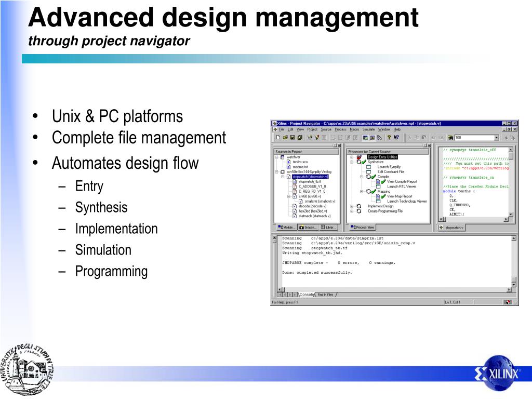Image resolution: width=532 pixels, height=399 pixels.
Task: Click the green checkmark beside Synthesize
Action: pyautogui.click(x=364, y=162)
